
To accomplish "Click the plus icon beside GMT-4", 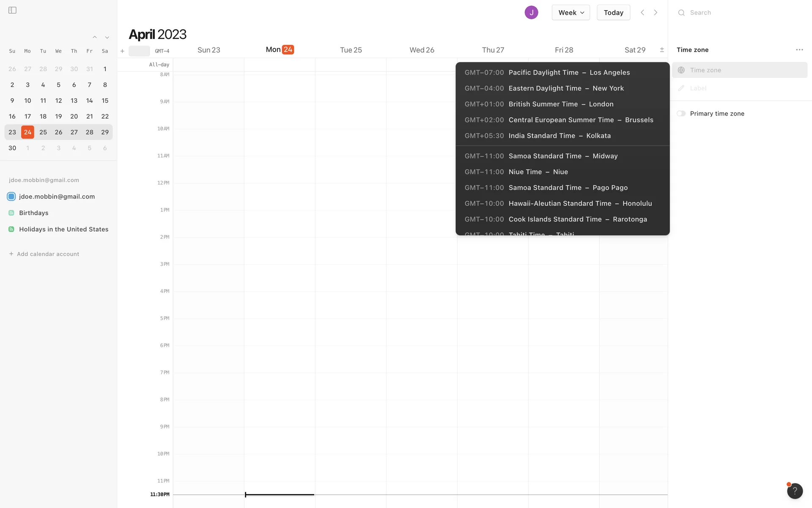I will pos(122,51).
